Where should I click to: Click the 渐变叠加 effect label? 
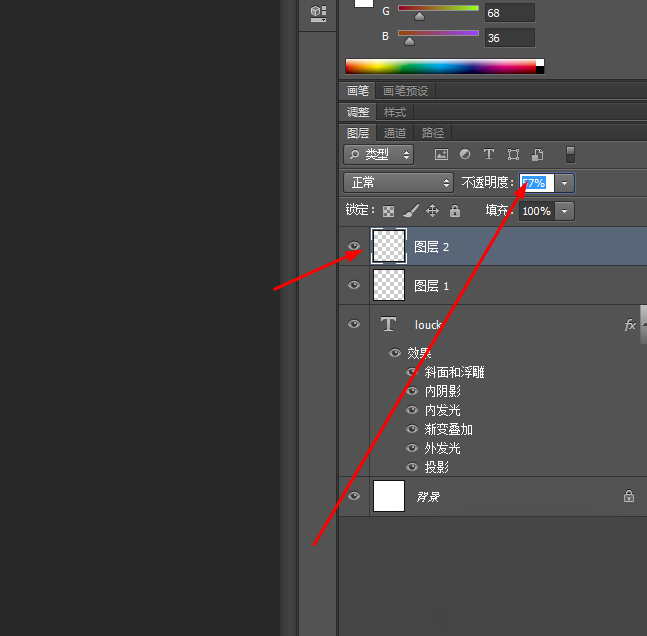coord(449,429)
